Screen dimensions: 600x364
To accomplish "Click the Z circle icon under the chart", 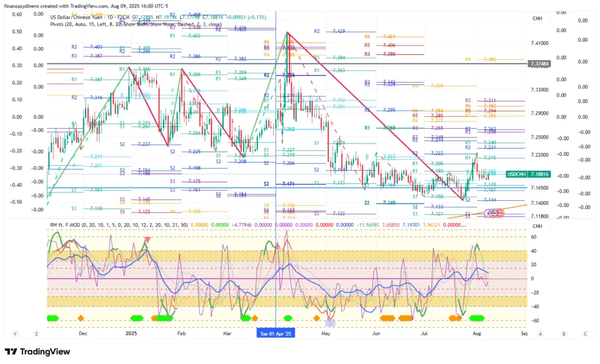I will coord(36,334).
